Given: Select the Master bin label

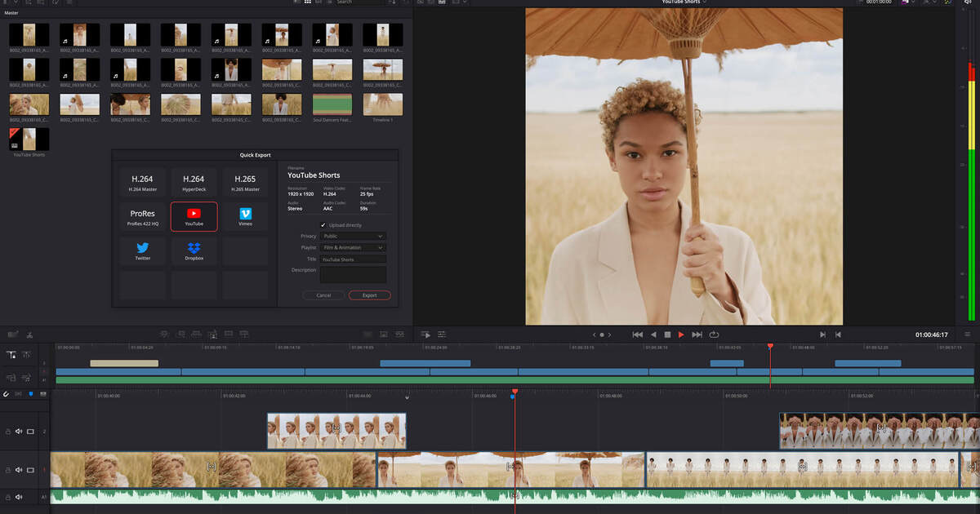Looking at the screenshot, I should point(12,13).
